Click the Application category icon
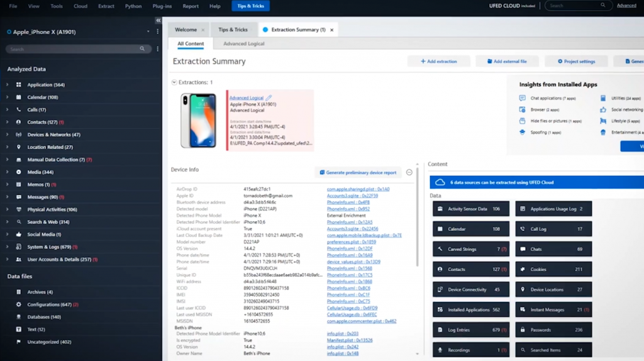The width and height of the screenshot is (644, 361). click(18, 85)
